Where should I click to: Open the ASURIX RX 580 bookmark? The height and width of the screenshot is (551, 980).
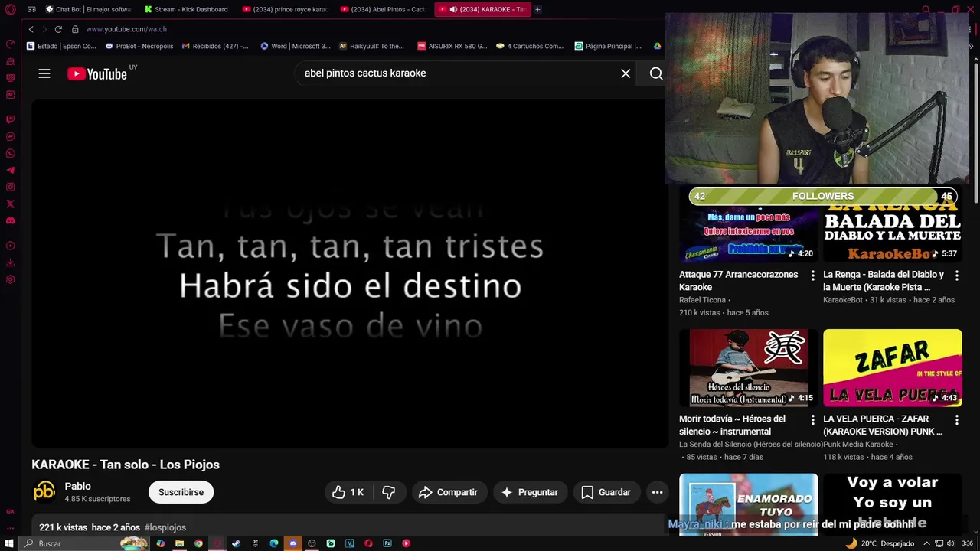pos(452,46)
